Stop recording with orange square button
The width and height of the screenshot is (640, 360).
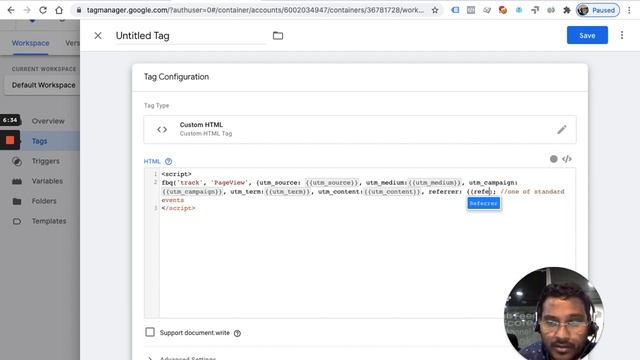(x=10, y=140)
